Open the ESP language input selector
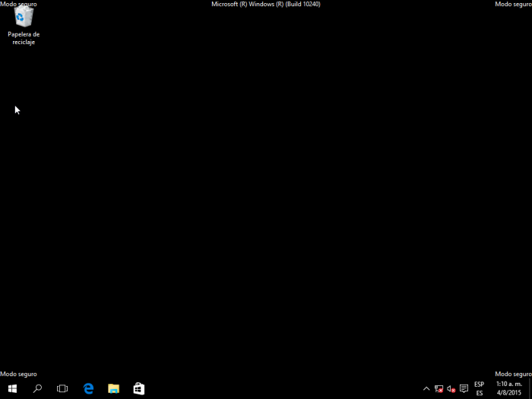 click(x=479, y=388)
